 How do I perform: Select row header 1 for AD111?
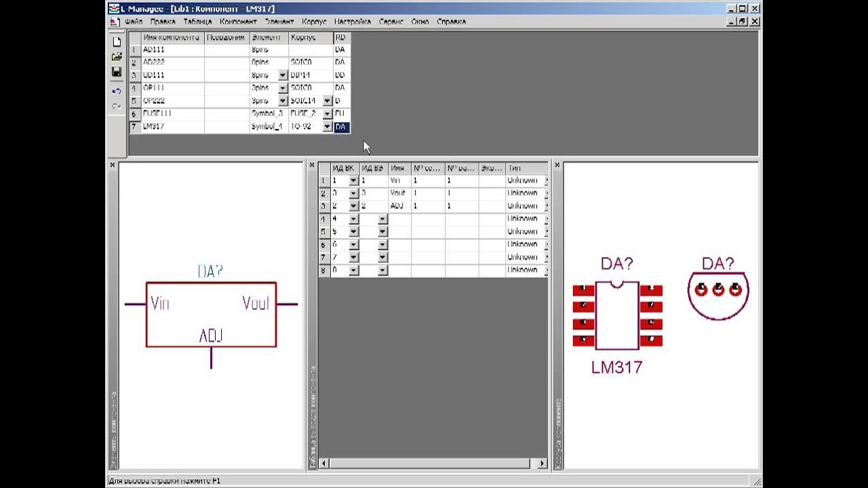tap(134, 50)
